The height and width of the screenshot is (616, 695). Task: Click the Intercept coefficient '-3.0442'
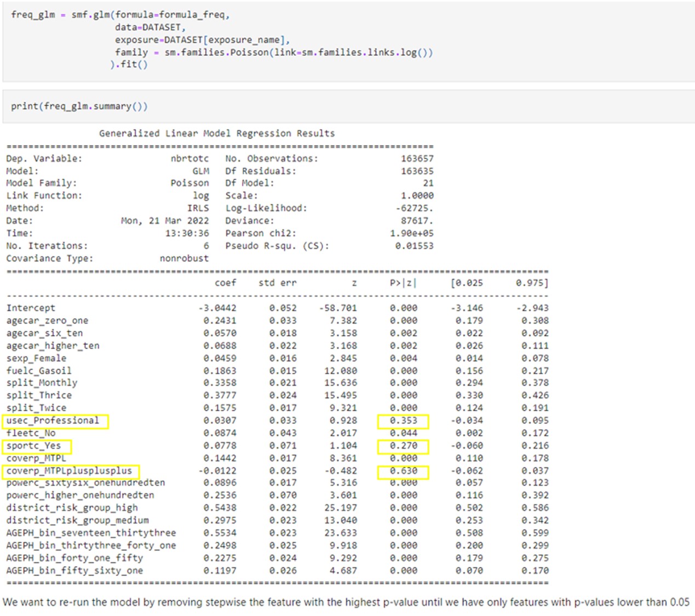(217, 308)
